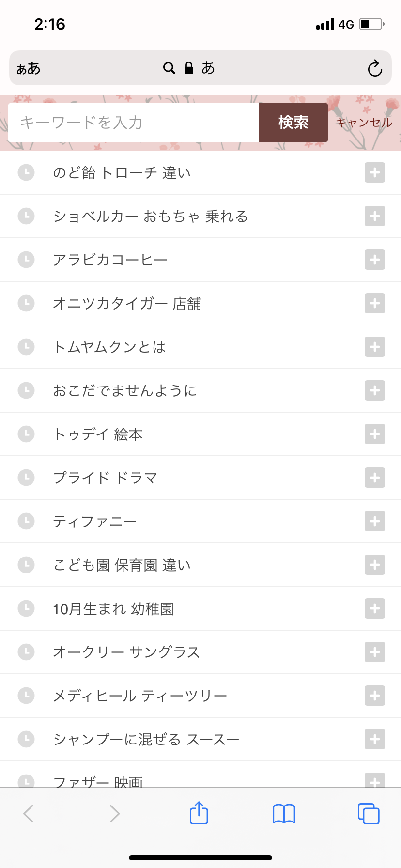
Task: Select history item オニツカタイガー 店舗
Action: tap(127, 303)
